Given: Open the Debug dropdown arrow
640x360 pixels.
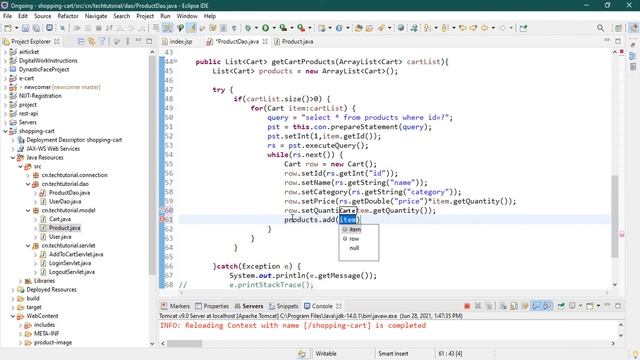Looking at the screenshot, I should (256, 28).
